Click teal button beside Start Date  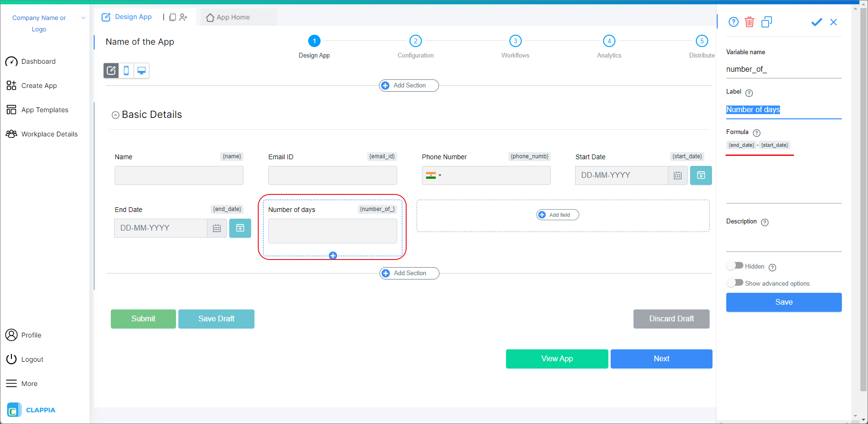(701, 175)
